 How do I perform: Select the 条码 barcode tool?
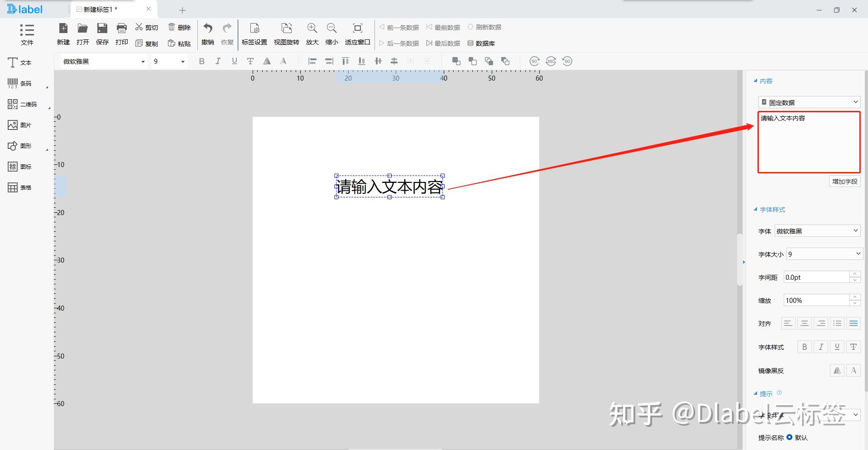pyautogui.click(x=20, y=83)
